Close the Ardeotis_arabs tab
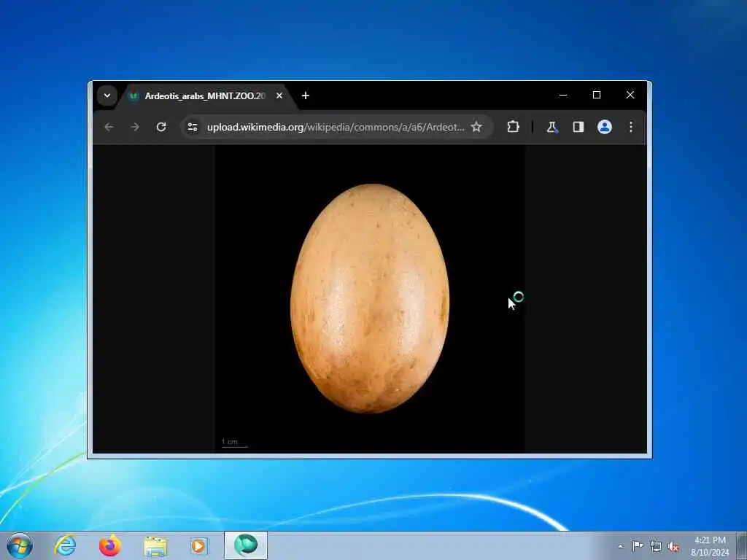Viewport: 747px width, 560px height. point(279,96)
